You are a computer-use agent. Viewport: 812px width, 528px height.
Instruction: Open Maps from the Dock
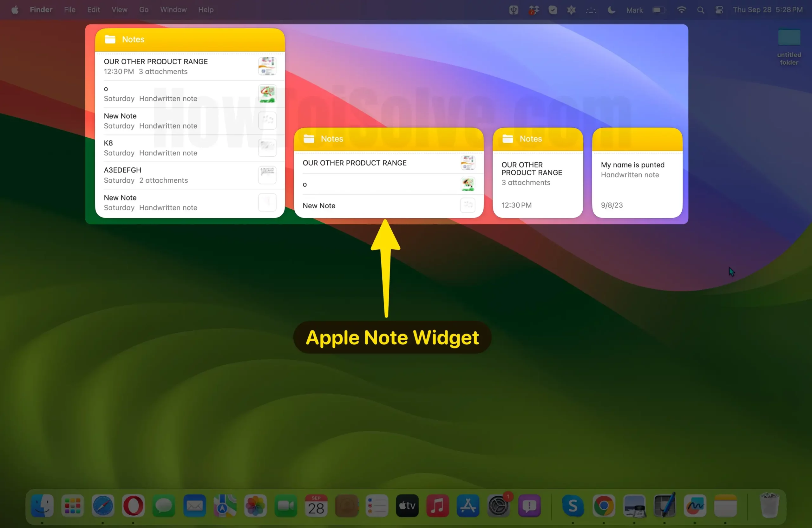pos(225,505)
